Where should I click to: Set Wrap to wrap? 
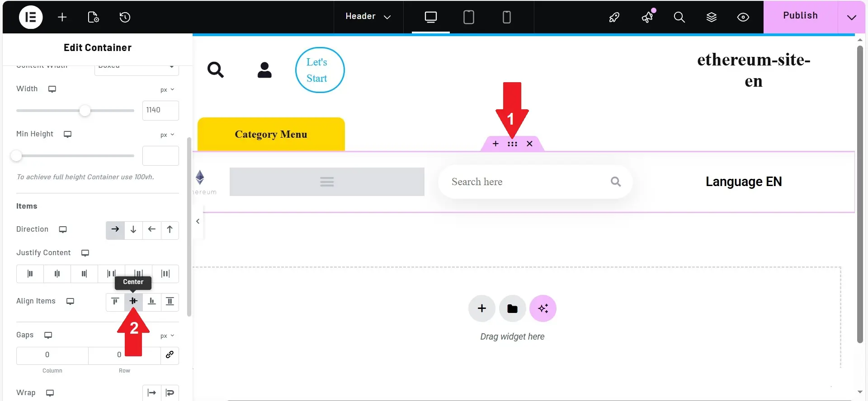[170, 393]
